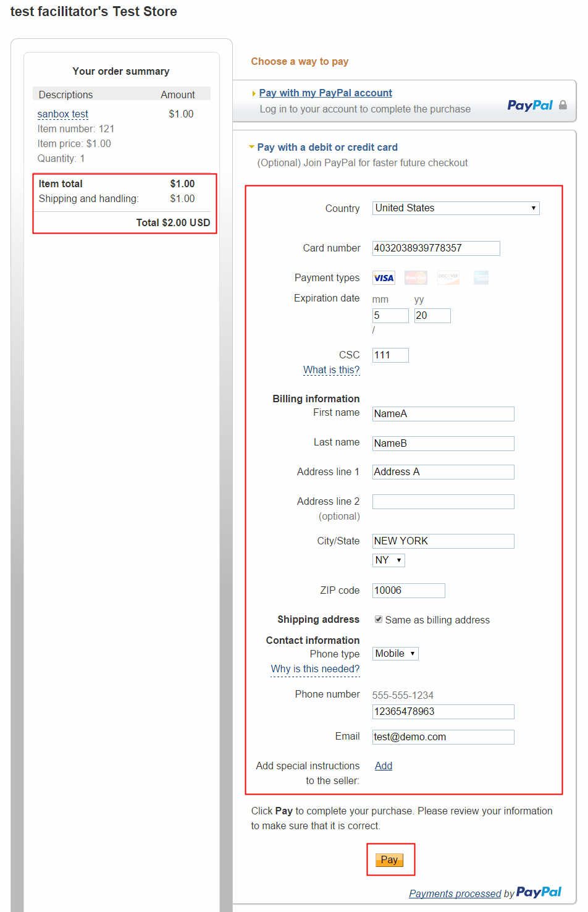Click the Discover card icon

pyautogui.click(x=448, y=278)
